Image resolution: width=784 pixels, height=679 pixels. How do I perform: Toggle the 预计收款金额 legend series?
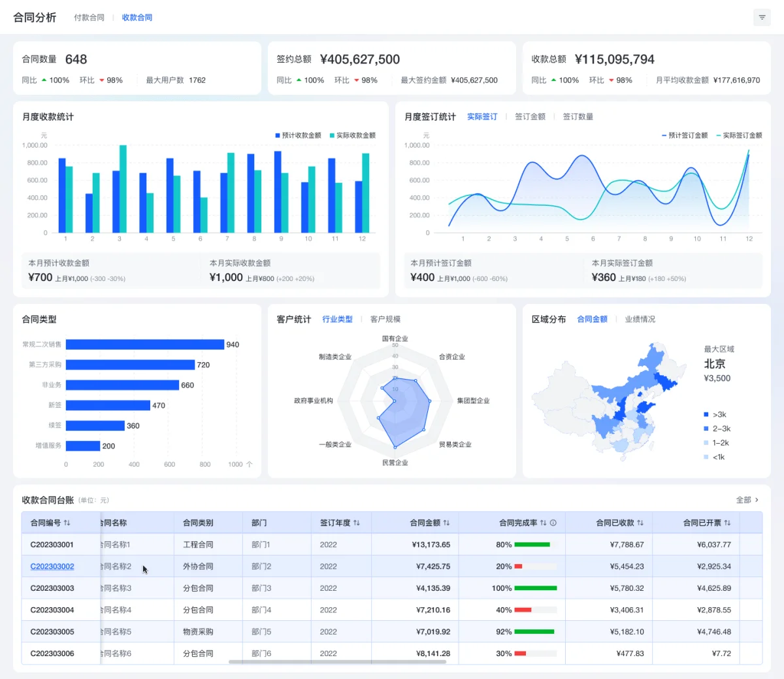coord(298,135)
